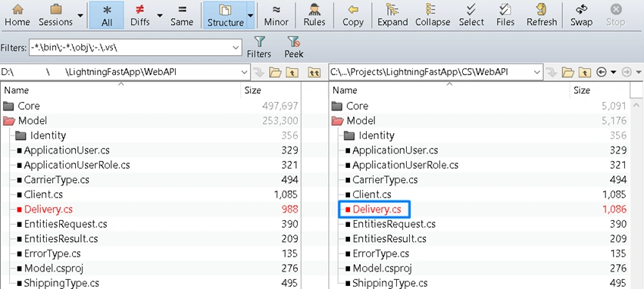Go up one level on left side
This screenshot has width=644, height=289.
tap(292, 73)
